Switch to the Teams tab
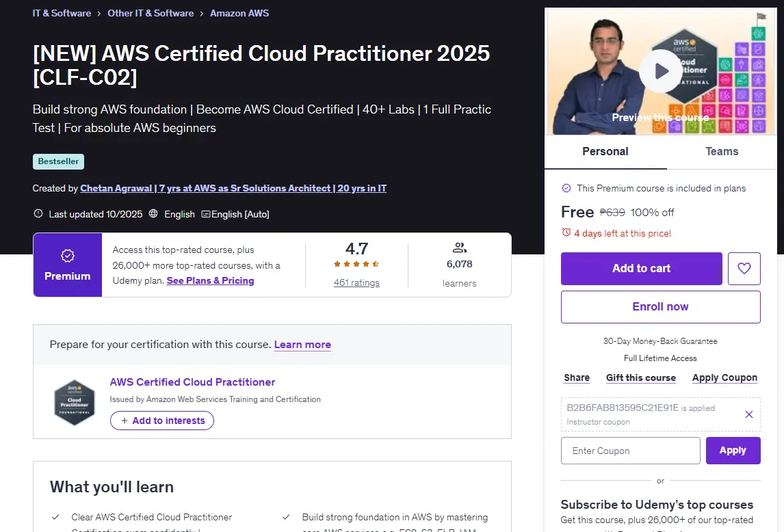This screenshot has height=532, width=784. click(722, 152)
